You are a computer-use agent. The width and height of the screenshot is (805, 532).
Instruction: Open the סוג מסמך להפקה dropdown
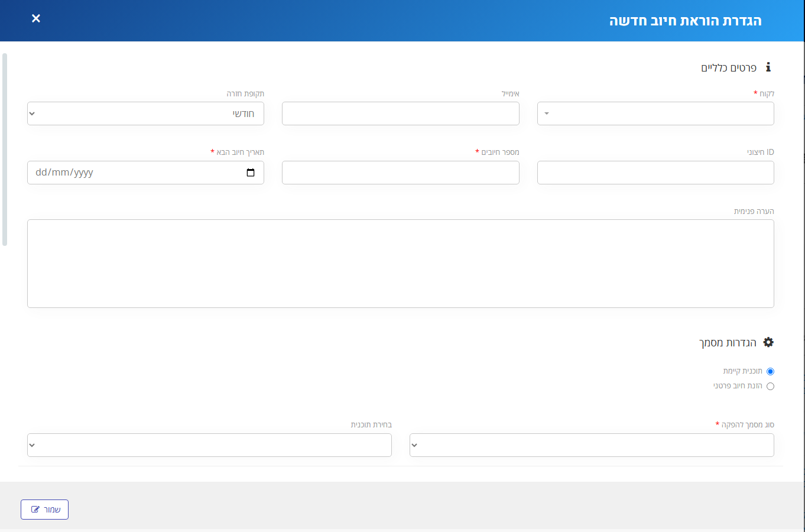point(592,445)
